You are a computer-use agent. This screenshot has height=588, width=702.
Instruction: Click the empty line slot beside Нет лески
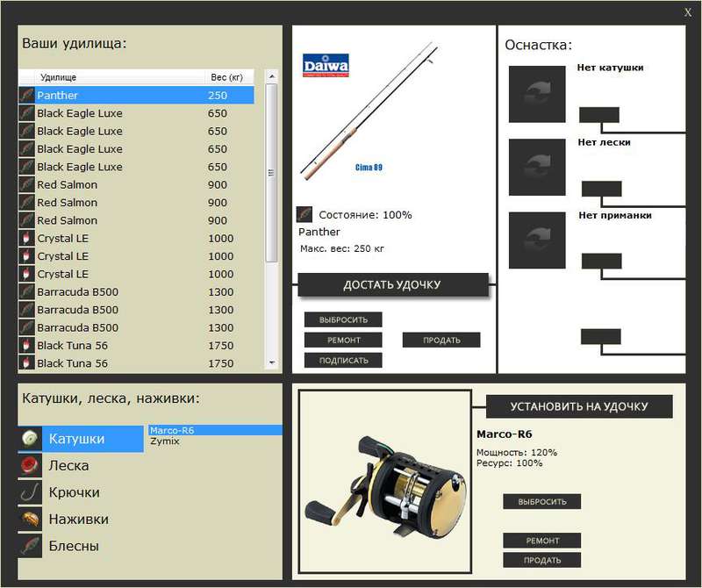[x=537, y=167]
